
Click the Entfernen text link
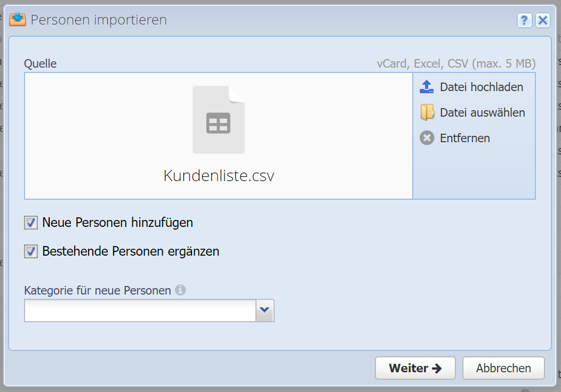(x=464, y=138)
